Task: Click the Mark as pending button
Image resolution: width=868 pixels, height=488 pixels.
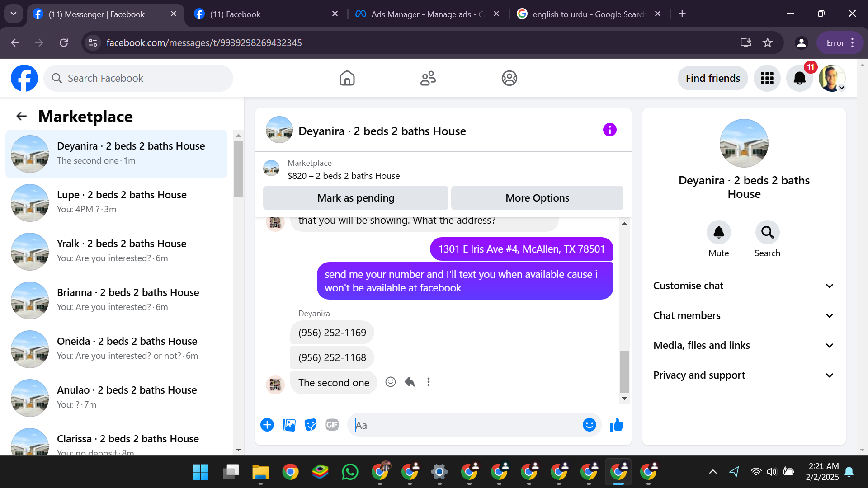Action: coord(355,198)
